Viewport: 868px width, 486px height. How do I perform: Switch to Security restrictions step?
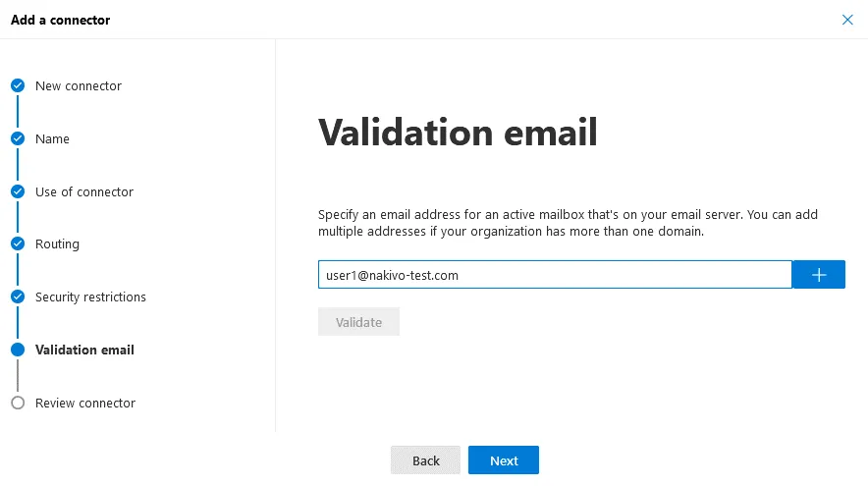(x=90, y=297)
